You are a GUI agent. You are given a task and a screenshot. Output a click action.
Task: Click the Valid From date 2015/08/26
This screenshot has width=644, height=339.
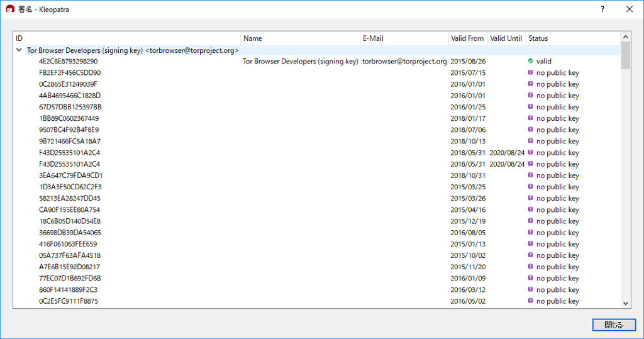point(468,61)
